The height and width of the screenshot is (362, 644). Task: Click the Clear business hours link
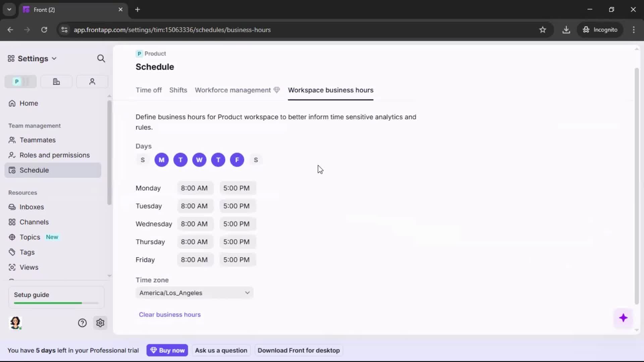[x=170, y=314]
